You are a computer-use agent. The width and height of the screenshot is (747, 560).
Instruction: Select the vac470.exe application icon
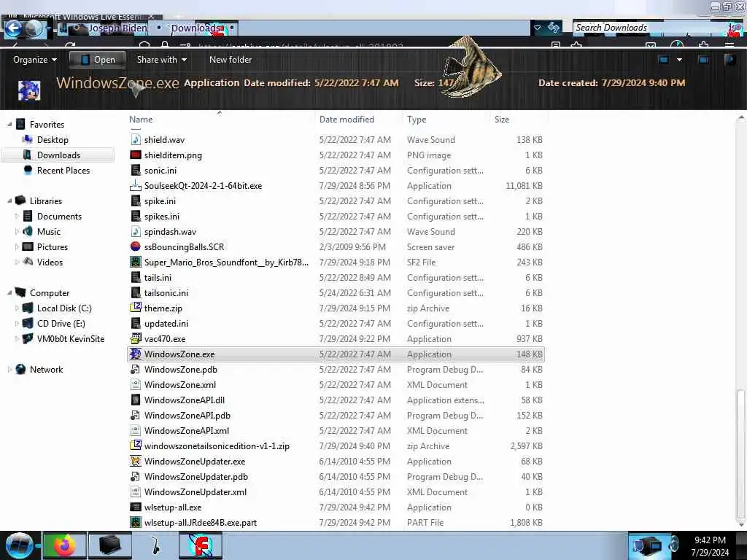tap(136, 338)
